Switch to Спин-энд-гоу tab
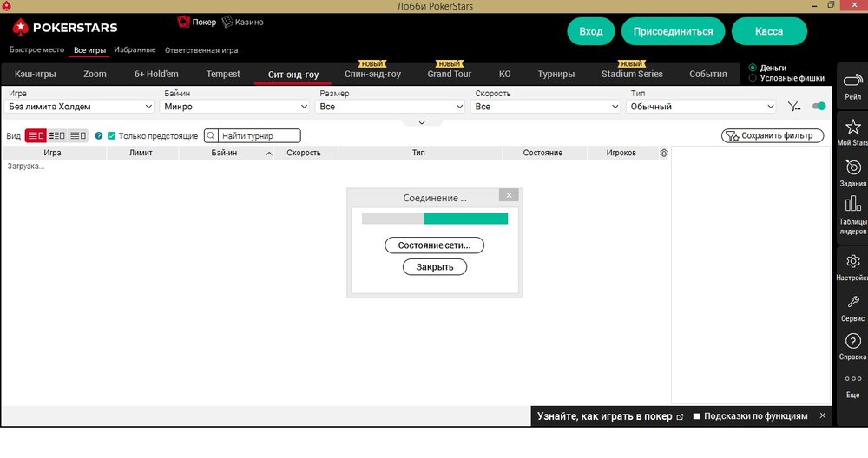 point(372,74)
